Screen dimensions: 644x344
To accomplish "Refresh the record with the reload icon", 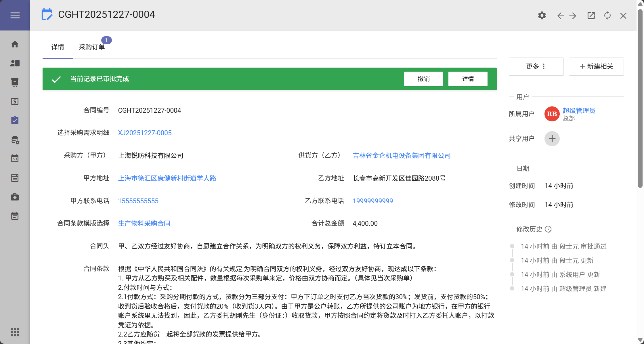I will [607, 16].
